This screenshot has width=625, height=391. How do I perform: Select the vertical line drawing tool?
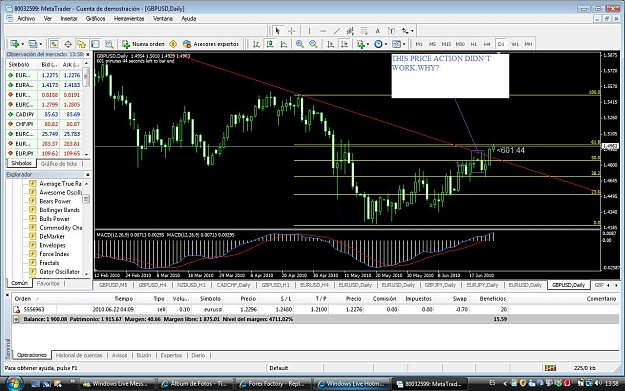point(309,31)
